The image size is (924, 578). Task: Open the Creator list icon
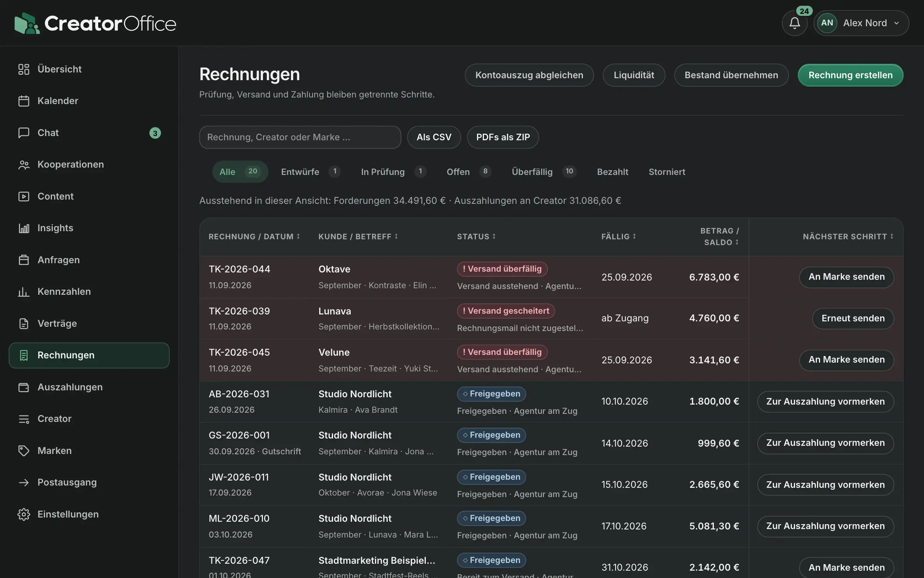[24, 419]
